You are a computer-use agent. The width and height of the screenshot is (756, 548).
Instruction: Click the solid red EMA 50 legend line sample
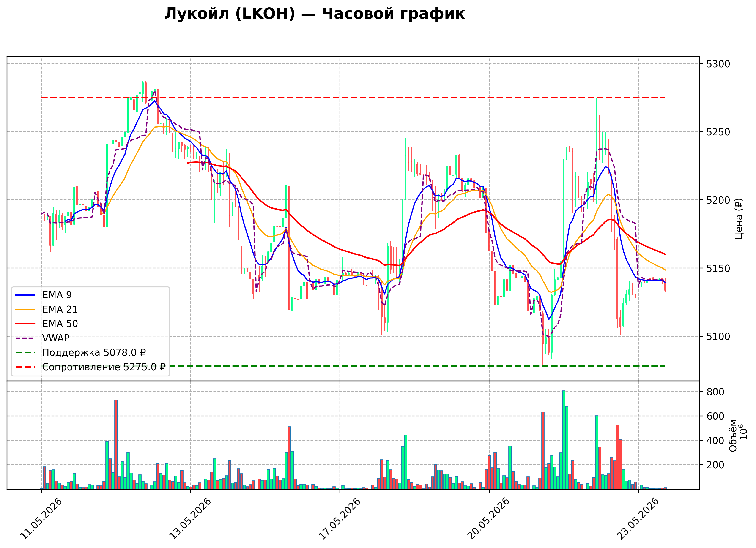(x=25, y=324)
